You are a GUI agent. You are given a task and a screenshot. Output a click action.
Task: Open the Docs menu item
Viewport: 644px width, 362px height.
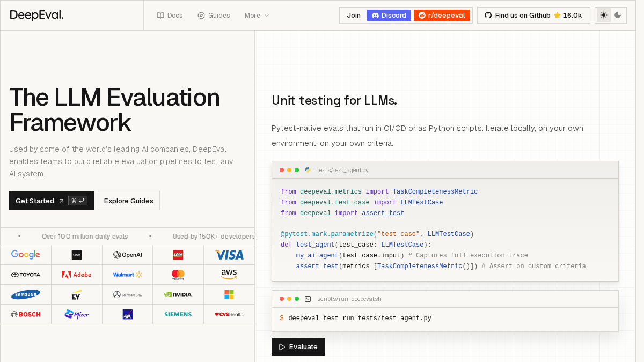coord(170,16)
